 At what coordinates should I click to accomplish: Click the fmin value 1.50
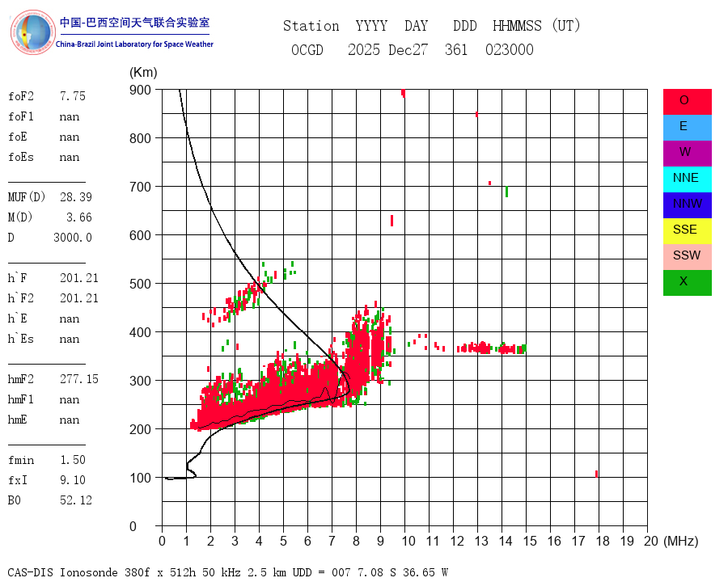[x=73, y=460]
